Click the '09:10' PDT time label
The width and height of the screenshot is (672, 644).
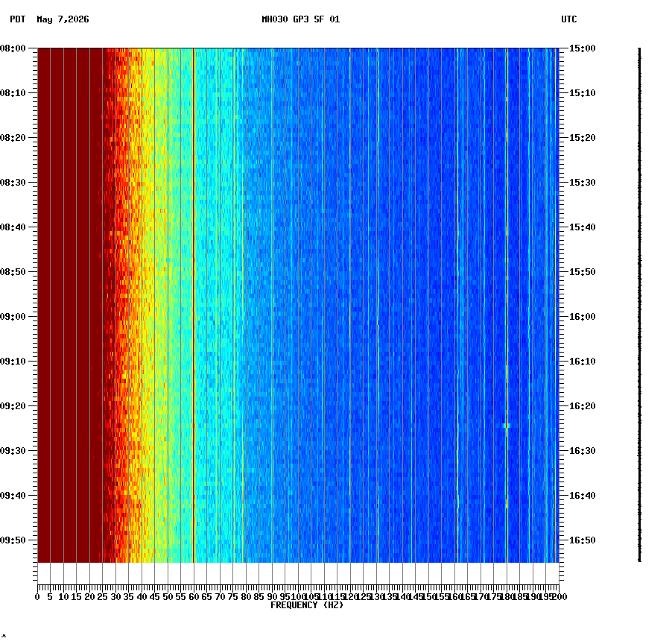coord(13,362)
